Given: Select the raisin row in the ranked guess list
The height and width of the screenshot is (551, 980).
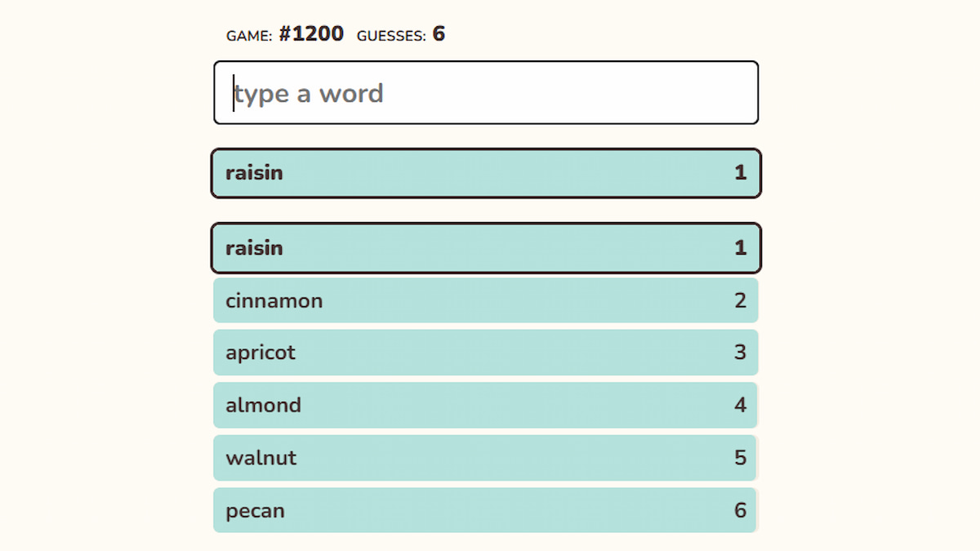Looking at the screenshot, I should tap(486, 248).
